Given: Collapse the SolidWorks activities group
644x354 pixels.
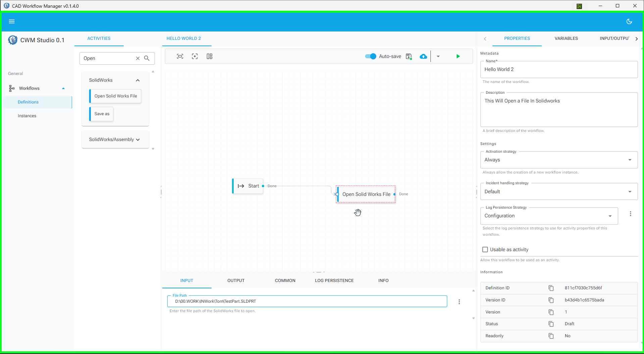Looking at the screenshot, I should tap(137, 80).
